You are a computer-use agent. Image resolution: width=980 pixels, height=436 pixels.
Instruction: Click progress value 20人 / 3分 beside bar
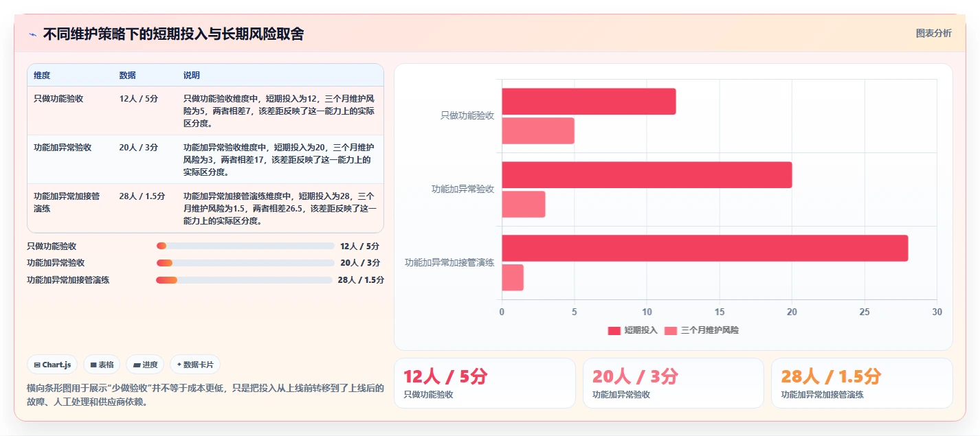(359, 262)
